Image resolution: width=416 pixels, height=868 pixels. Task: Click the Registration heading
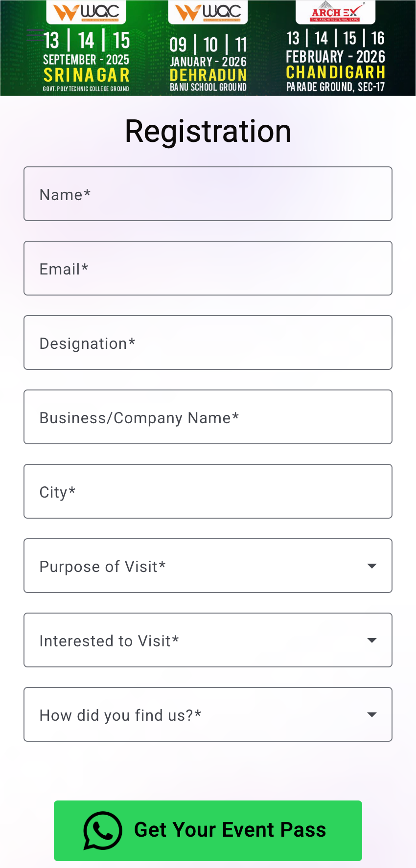(x=208, y=131)
